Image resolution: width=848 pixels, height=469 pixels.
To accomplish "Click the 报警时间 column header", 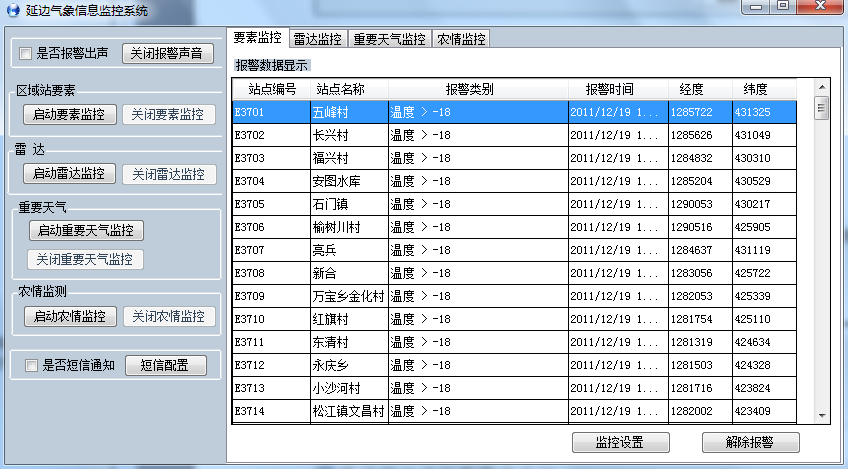I will 609,89.
